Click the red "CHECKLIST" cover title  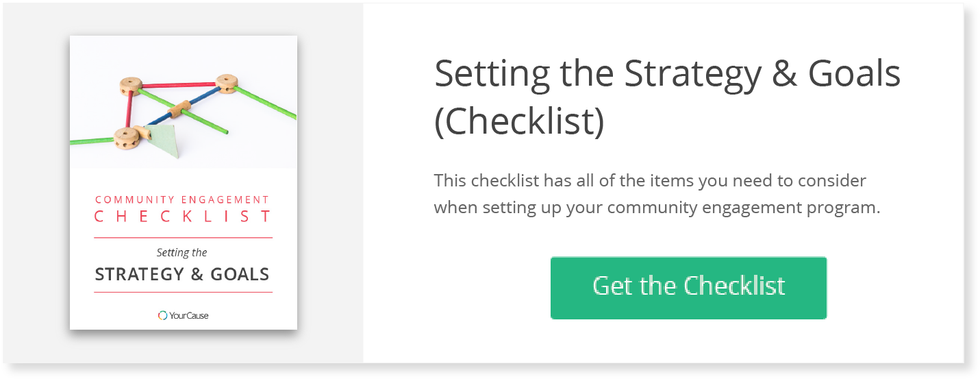pos(183,217)
